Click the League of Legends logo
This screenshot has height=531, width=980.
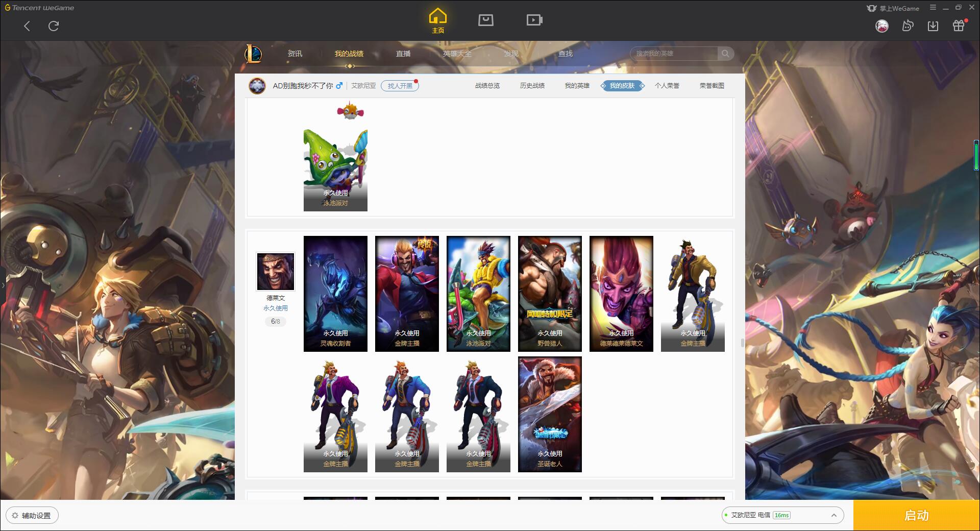click(x=253, y=54)
